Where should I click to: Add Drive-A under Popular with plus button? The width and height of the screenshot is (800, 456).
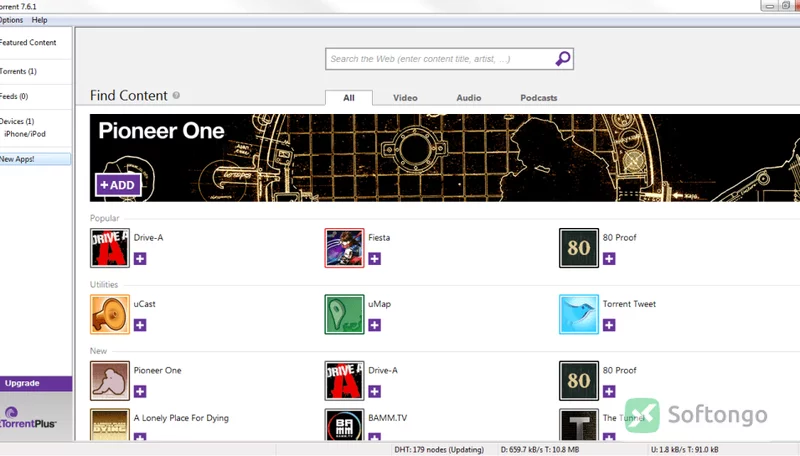click(x=140, y=259)
